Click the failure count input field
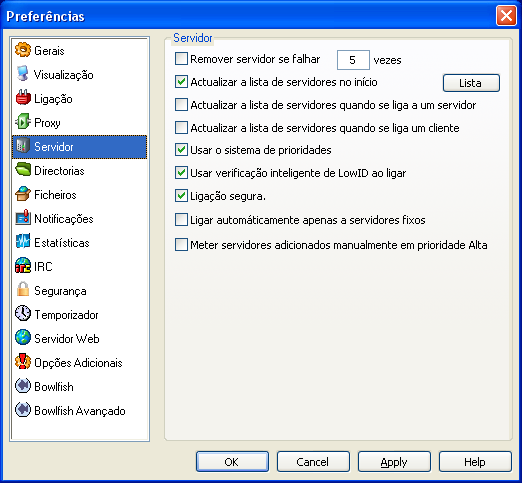 tap(353, 60)
